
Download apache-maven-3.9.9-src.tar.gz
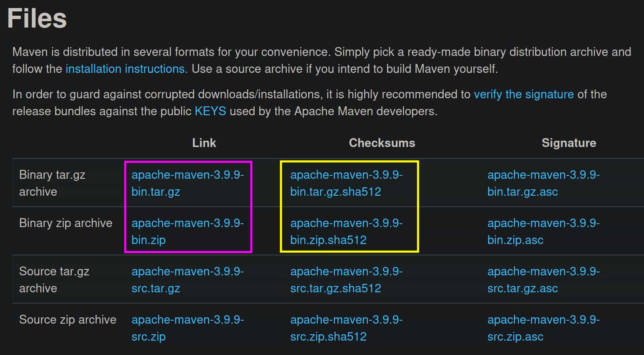(x=188, y=280)
